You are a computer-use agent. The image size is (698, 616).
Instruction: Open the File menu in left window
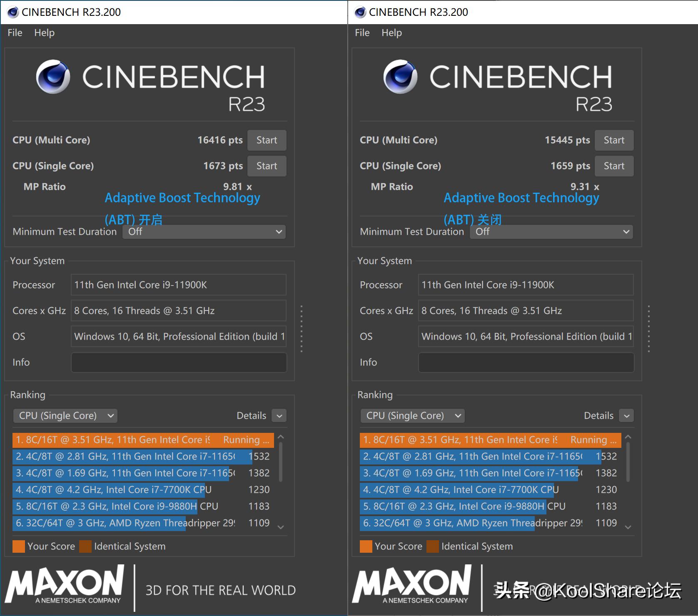click(x=15, y=33)
